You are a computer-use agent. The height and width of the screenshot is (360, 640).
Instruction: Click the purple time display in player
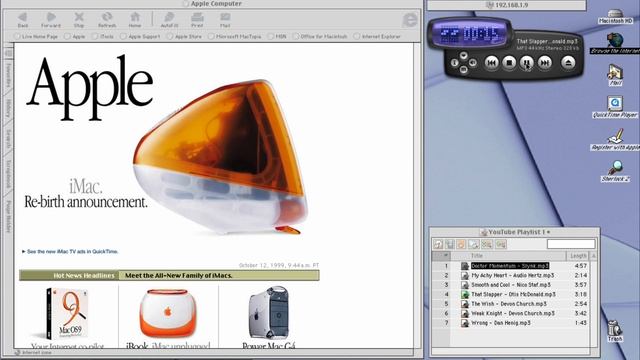(x=470, y=34)
